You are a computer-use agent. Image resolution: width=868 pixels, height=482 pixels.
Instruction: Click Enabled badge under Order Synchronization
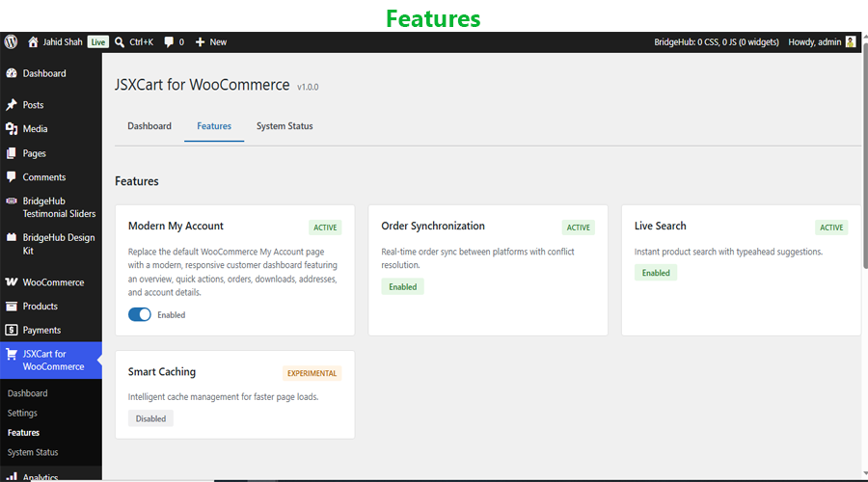[402, 286]
